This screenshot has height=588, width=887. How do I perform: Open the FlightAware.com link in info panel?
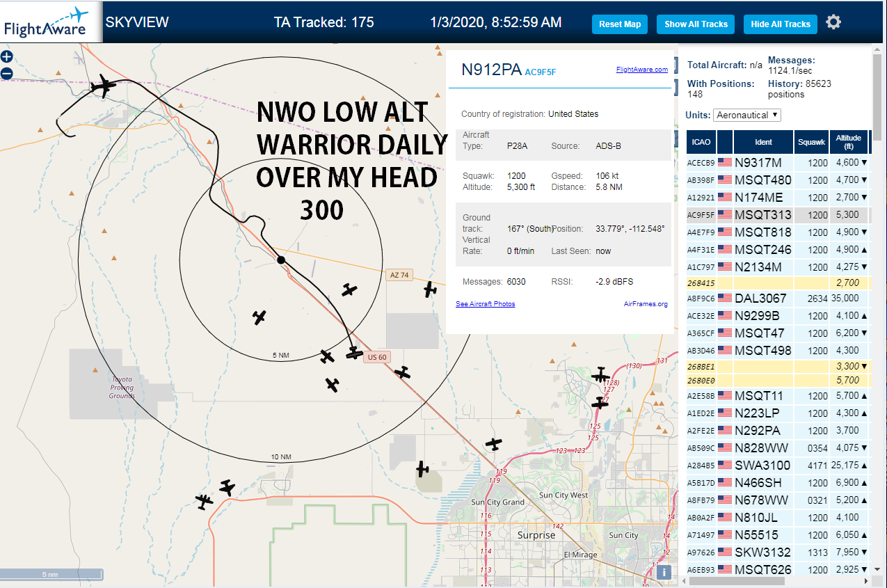(641, 70)
